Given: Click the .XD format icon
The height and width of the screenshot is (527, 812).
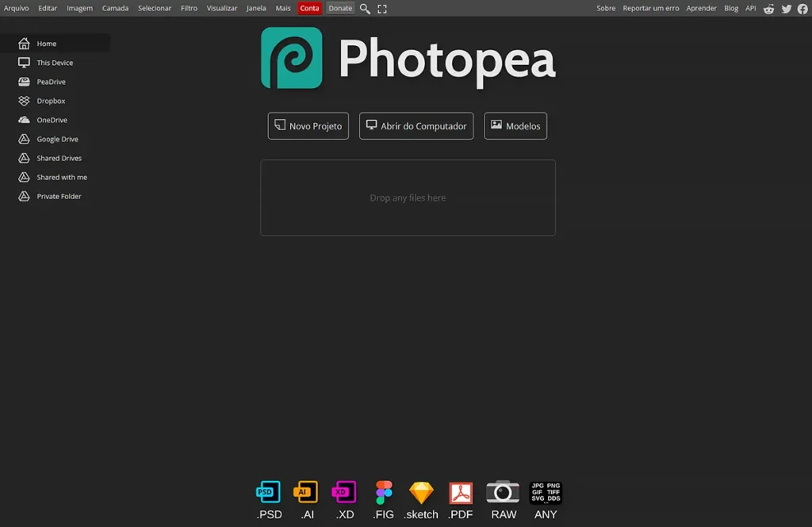Looking at the screenshot, I should [x=344, y=492].
